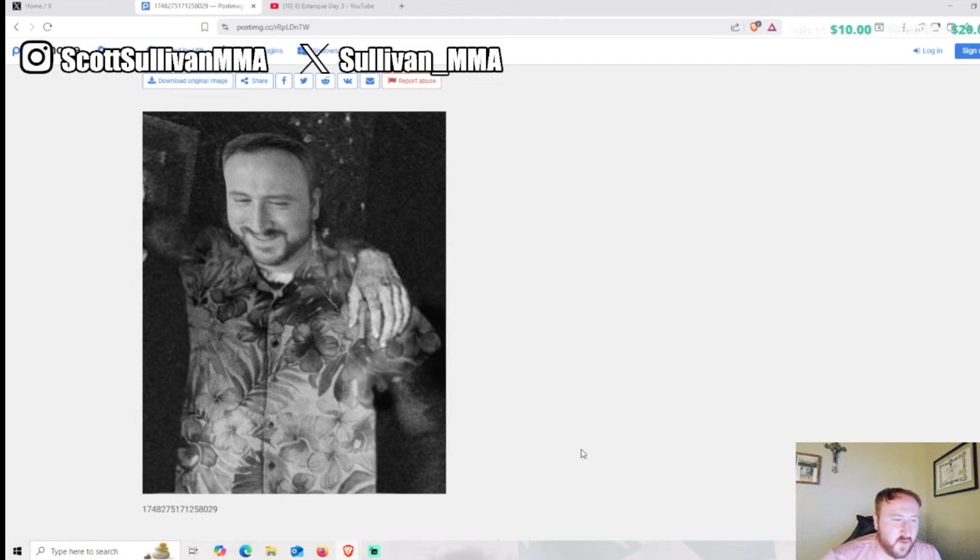Close the Postimages tab
This screenshot has width=980, height=560.
tap(253, 6)
